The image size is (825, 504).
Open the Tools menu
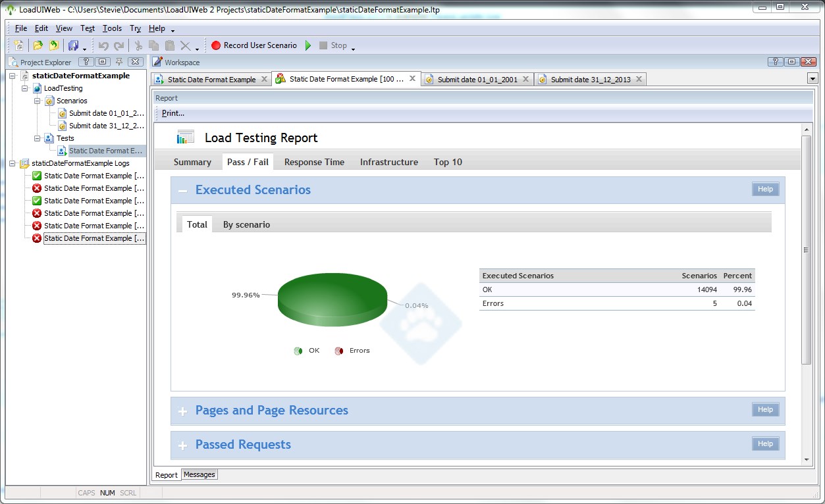coord(112,28)
